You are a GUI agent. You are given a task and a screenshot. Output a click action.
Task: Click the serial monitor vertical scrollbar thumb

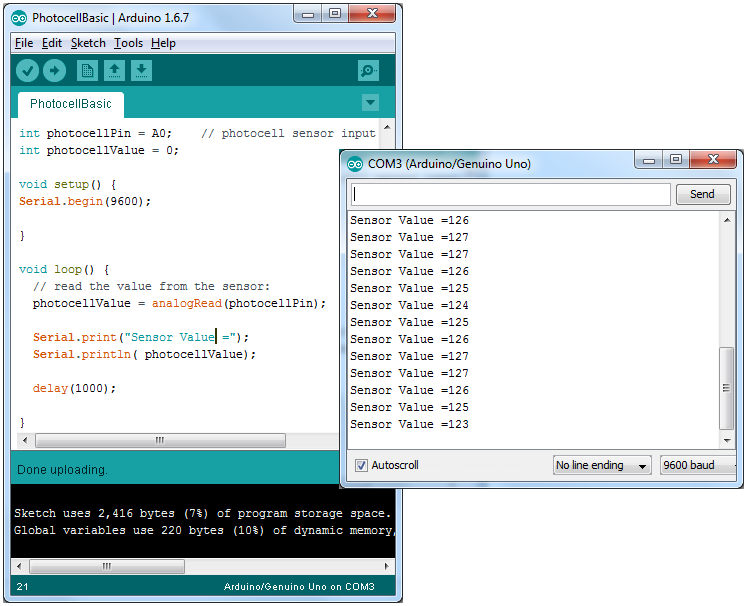(x=726, y=388)
